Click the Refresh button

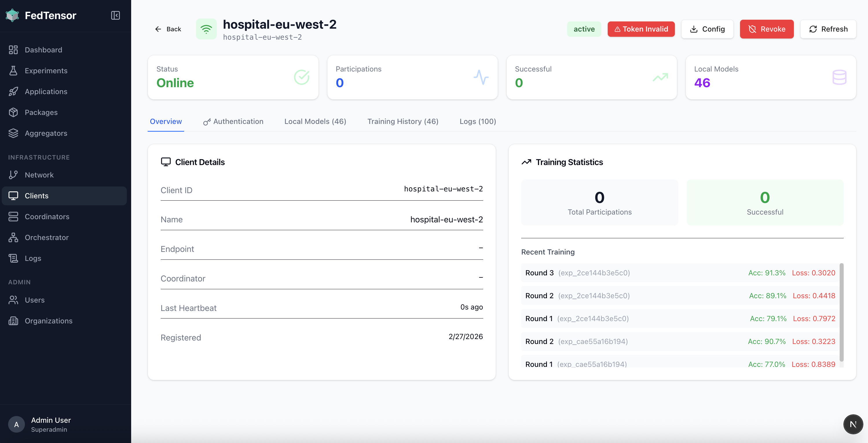pyautogui.click(x=828, y=29)
